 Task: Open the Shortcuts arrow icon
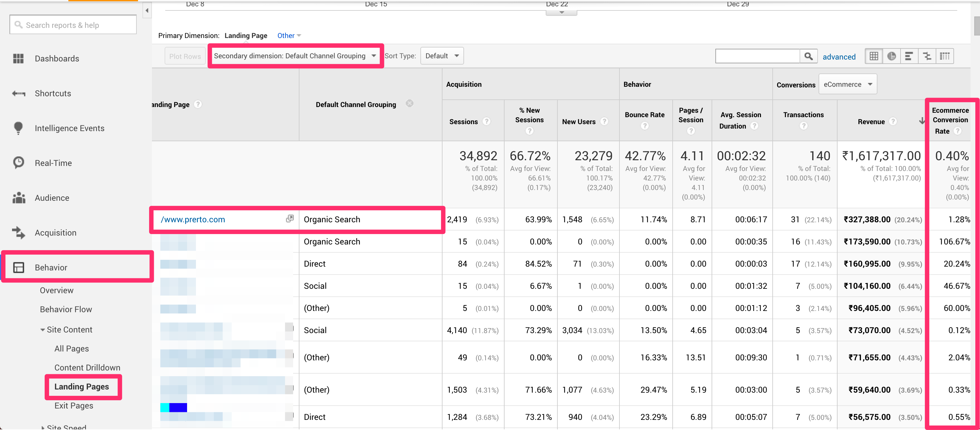(18, 94)
